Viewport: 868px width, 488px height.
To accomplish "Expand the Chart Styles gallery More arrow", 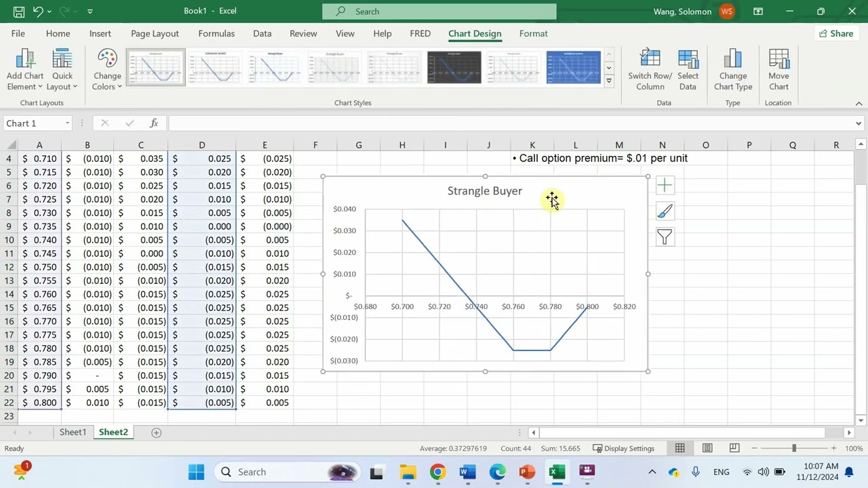I will point(609,81).
